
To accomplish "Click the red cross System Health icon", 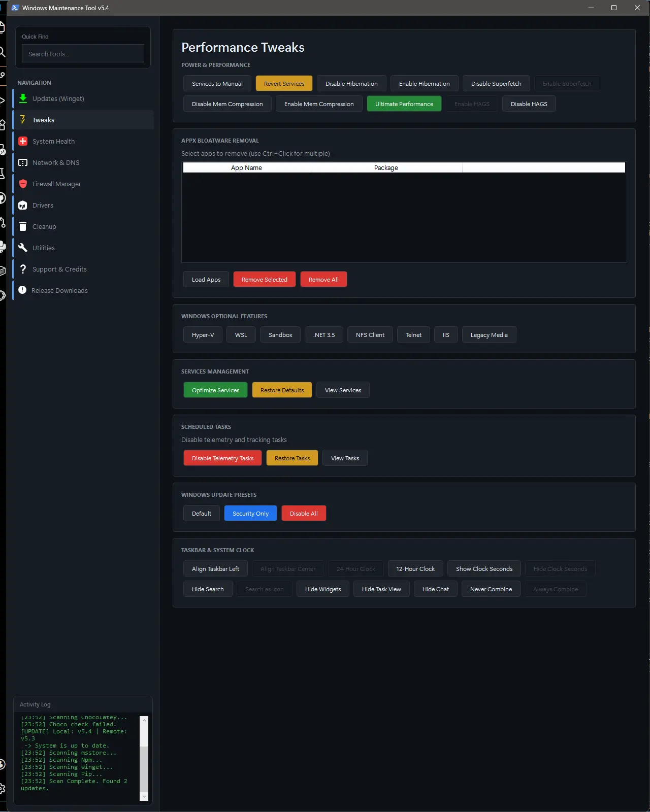I will click(x=23, y=141).
